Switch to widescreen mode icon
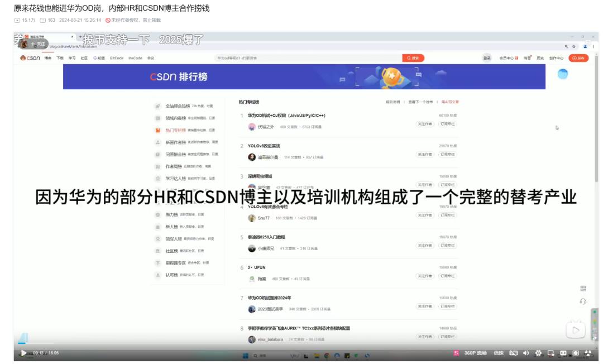Screen dimensions: 603x364 pos(563,353)
